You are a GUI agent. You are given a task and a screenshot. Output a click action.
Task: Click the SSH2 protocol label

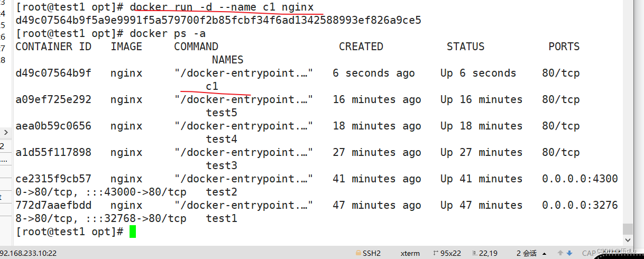(372, 253)
